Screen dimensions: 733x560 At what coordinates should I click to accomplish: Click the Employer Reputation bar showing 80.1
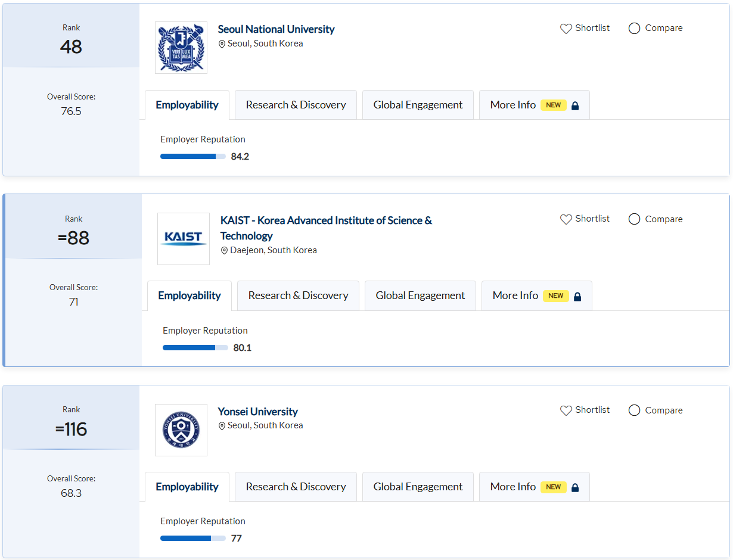(195, 348)
